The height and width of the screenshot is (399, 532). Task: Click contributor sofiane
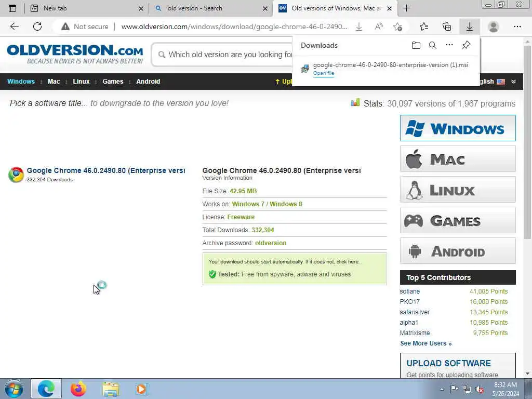tap(409, 291)
